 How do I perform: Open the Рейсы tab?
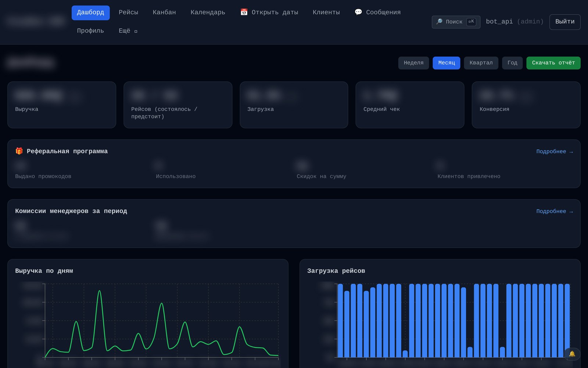[x=128, y=13]
